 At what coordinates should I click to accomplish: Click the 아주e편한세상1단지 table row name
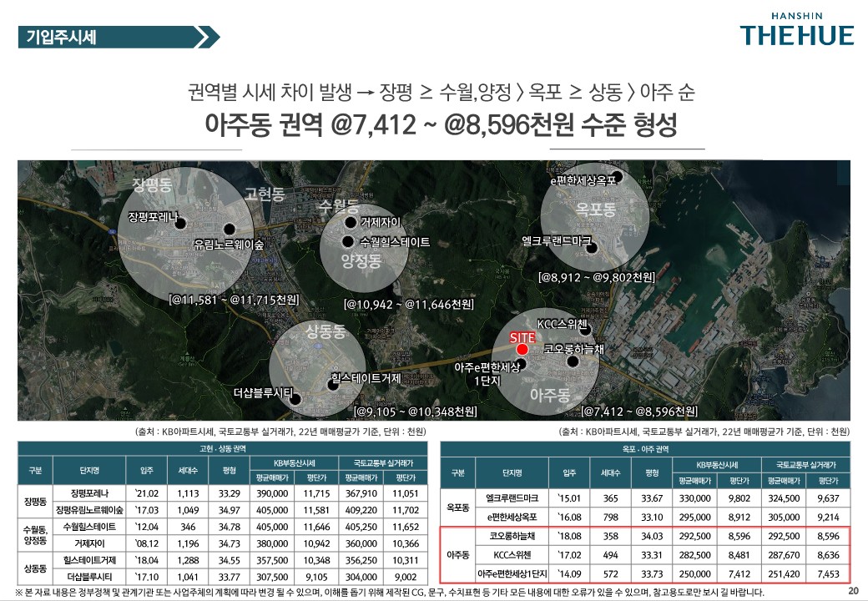(x=512, y=574)
